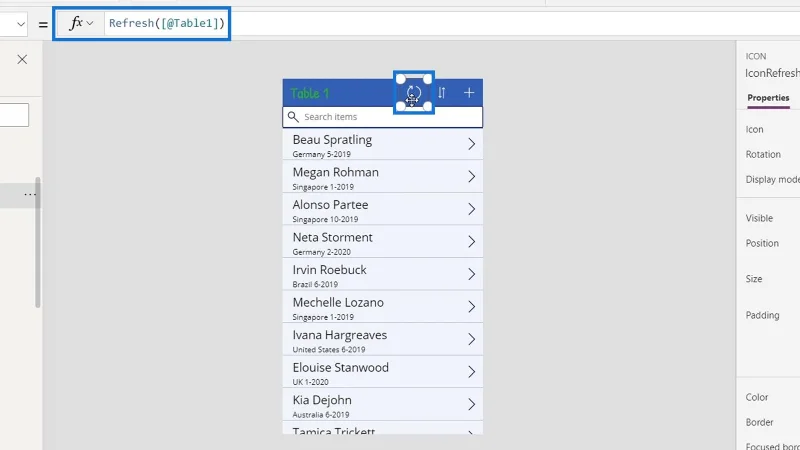This screenshot has width=800, height=450.
Task: Click the Border property label
Action: pyautogui.click(x=759, y=422)
